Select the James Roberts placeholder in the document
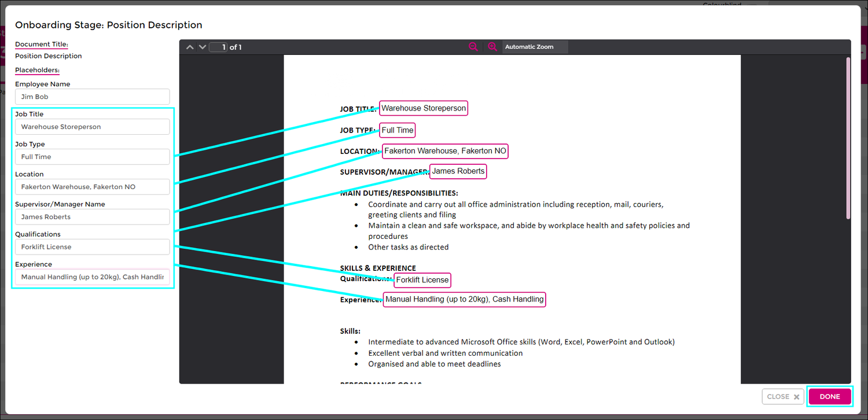 (458, 171)
